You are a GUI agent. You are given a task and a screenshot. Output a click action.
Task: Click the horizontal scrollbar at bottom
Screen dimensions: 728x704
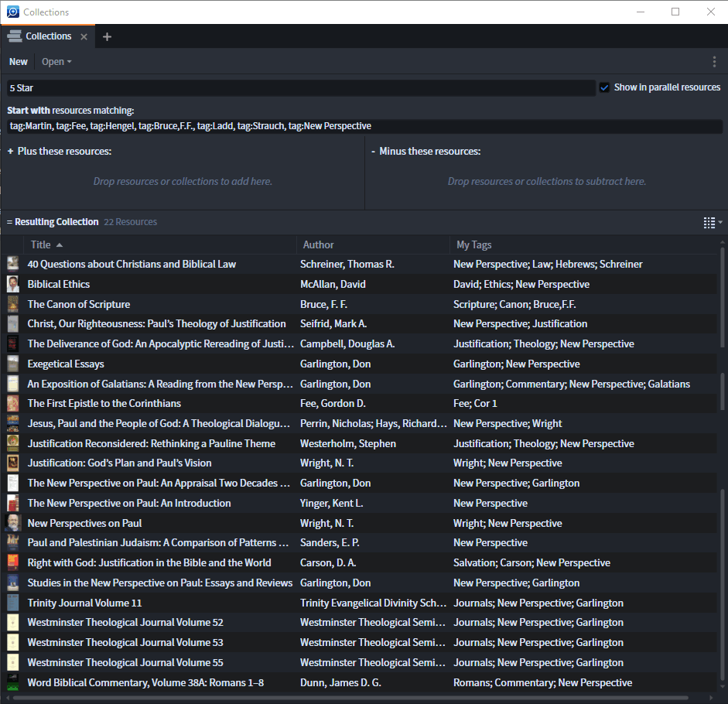[x=350, y=698]
